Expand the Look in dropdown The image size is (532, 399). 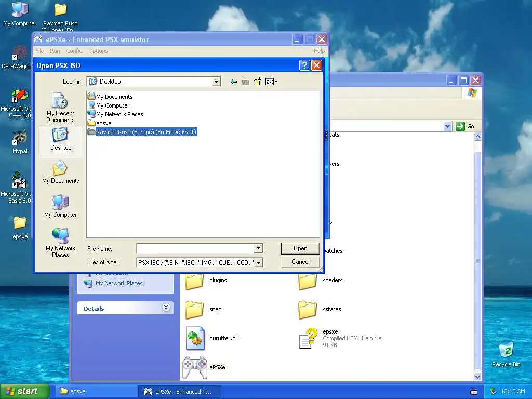click(216, 82)
